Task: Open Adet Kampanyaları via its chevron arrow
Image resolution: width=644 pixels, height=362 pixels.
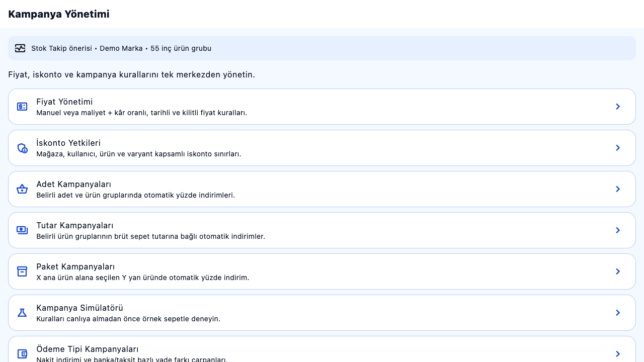Action: click(618, 189)
